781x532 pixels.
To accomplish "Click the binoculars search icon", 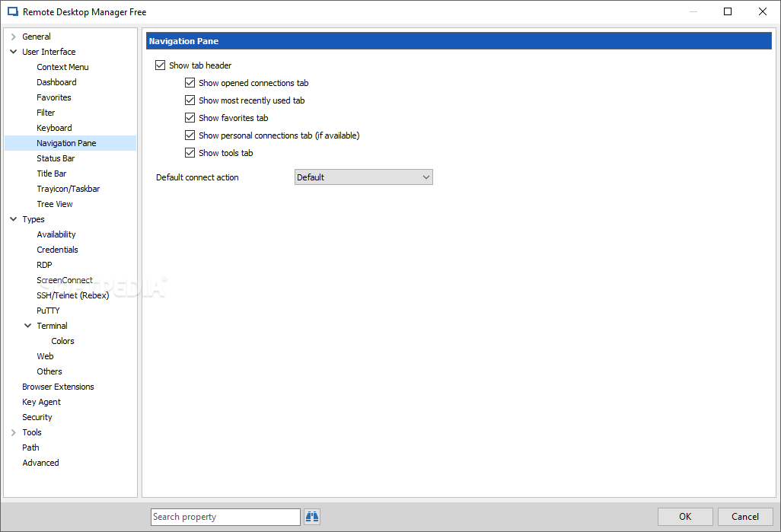I will click(312, 517).
